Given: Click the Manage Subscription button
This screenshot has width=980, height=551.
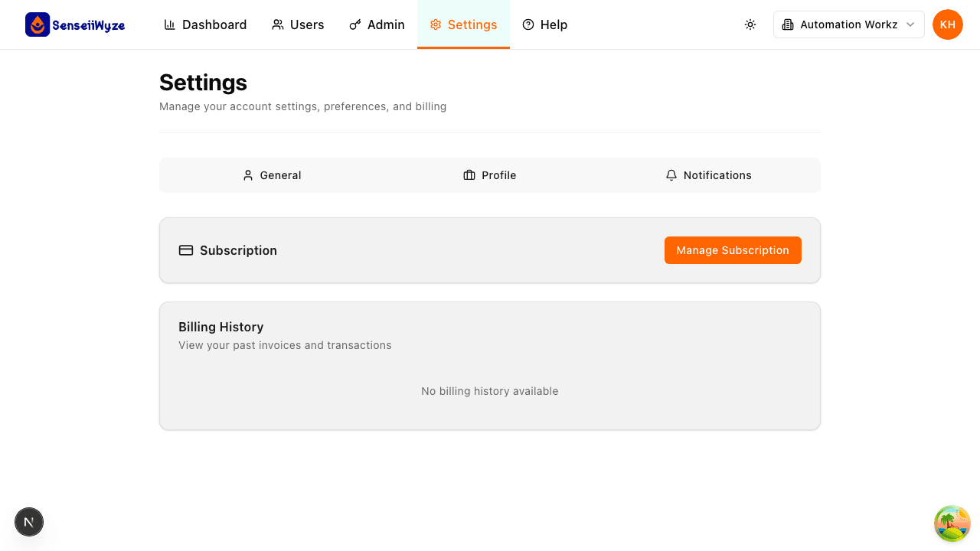Looking at the screenshot, I should click(733, 250).
